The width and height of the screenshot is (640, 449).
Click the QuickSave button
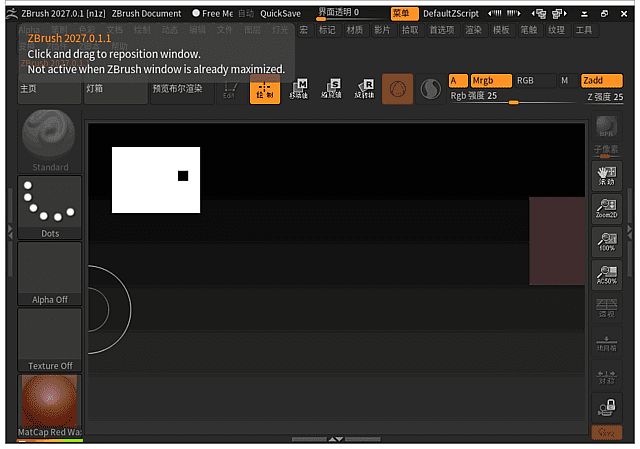pos(280,13)
